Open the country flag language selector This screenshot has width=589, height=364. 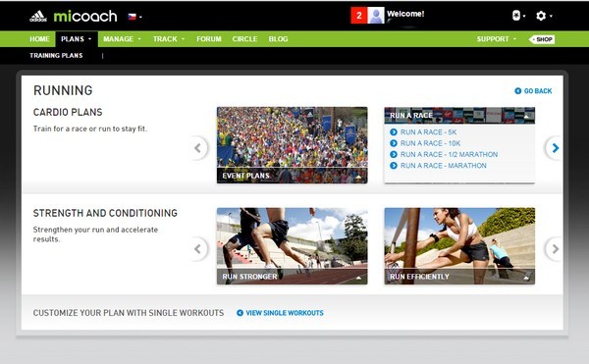(134, 17)
